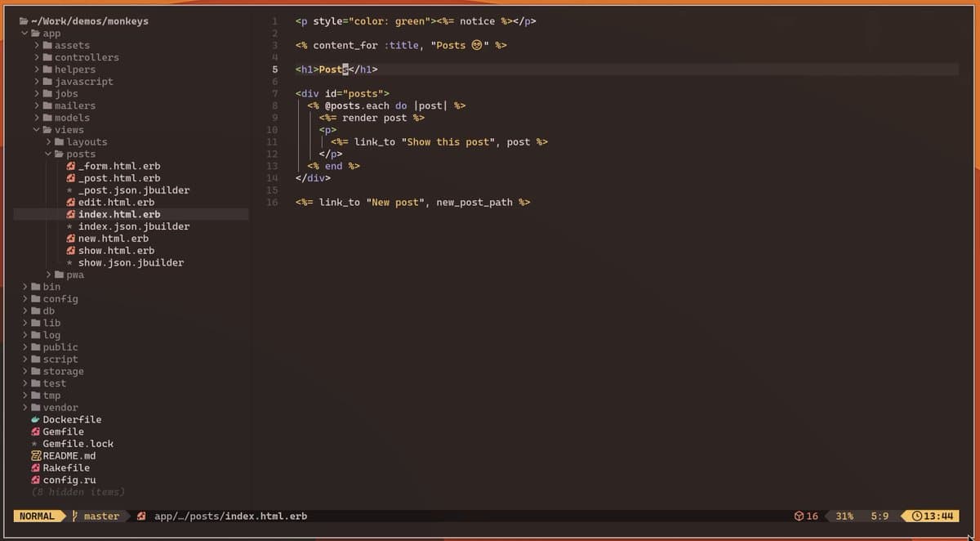This screenshot has width=980, height=541.
Task: Click the diagnostics icon showing count 16
Action: pos(798,516)
